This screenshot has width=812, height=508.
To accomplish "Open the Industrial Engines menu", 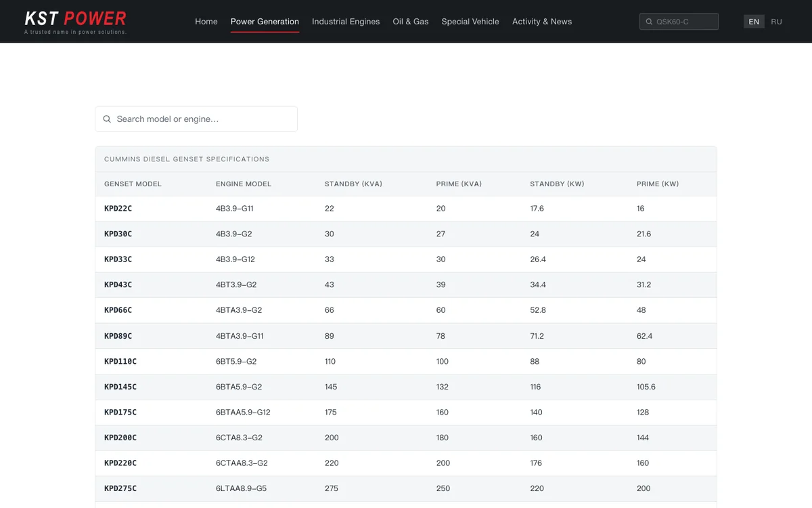I will (x=346, y=22).
